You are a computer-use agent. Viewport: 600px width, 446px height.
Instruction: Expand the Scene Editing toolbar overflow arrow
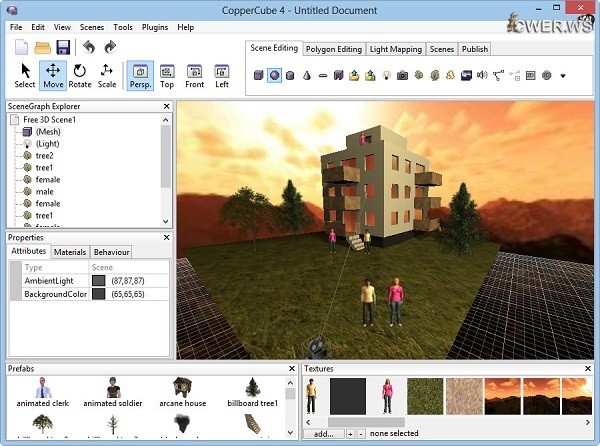coord(563,76)
